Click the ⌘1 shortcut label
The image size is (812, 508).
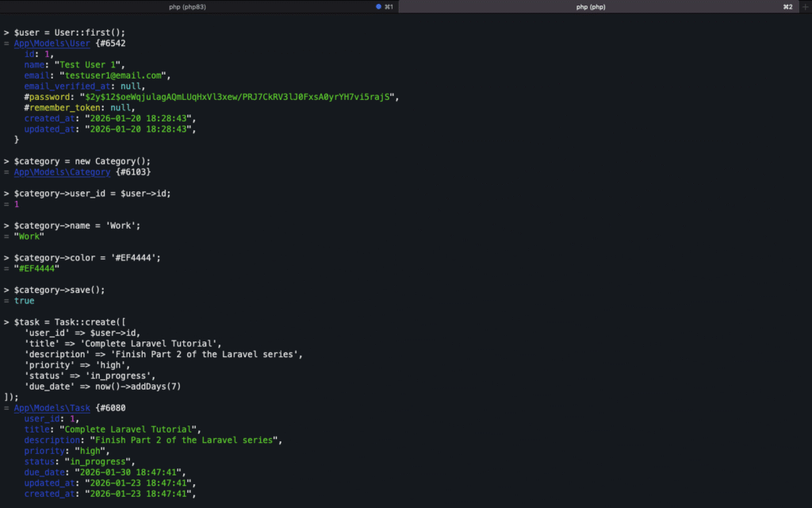389,6
